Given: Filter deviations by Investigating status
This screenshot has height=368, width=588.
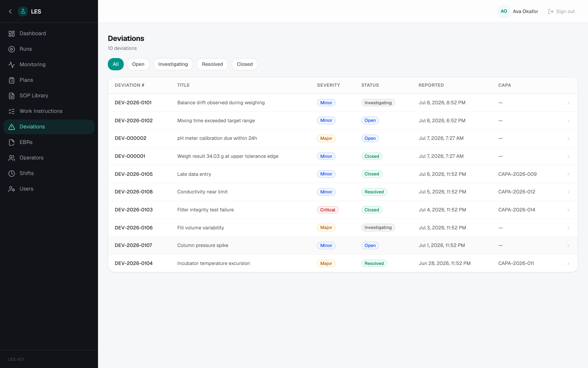Looking at the screenshot, I should pos(173,64).
